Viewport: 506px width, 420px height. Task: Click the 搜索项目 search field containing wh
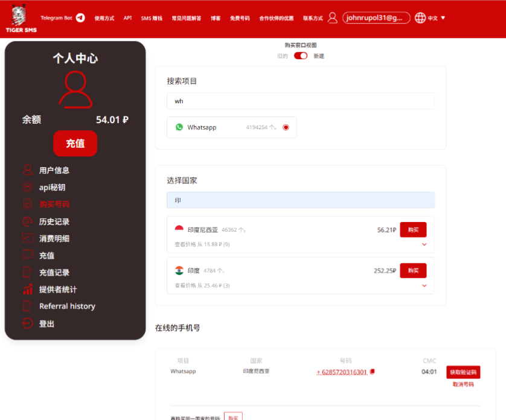(301, 101)
